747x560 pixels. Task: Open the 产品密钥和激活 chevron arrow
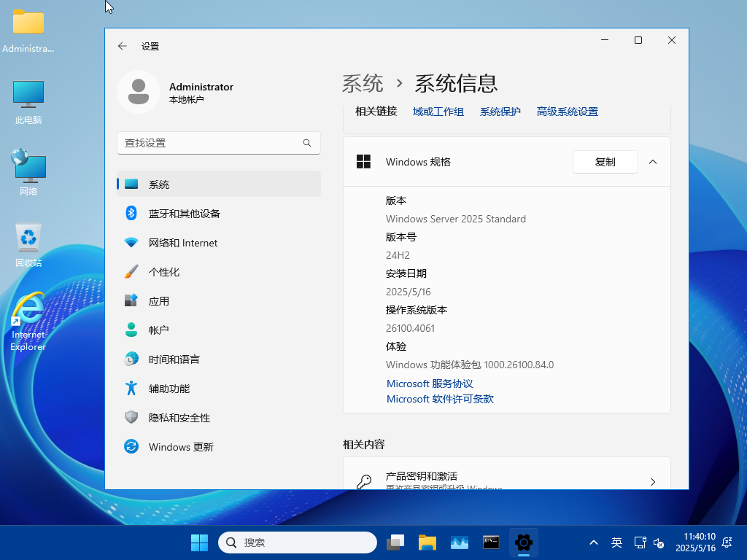[653, 482]
